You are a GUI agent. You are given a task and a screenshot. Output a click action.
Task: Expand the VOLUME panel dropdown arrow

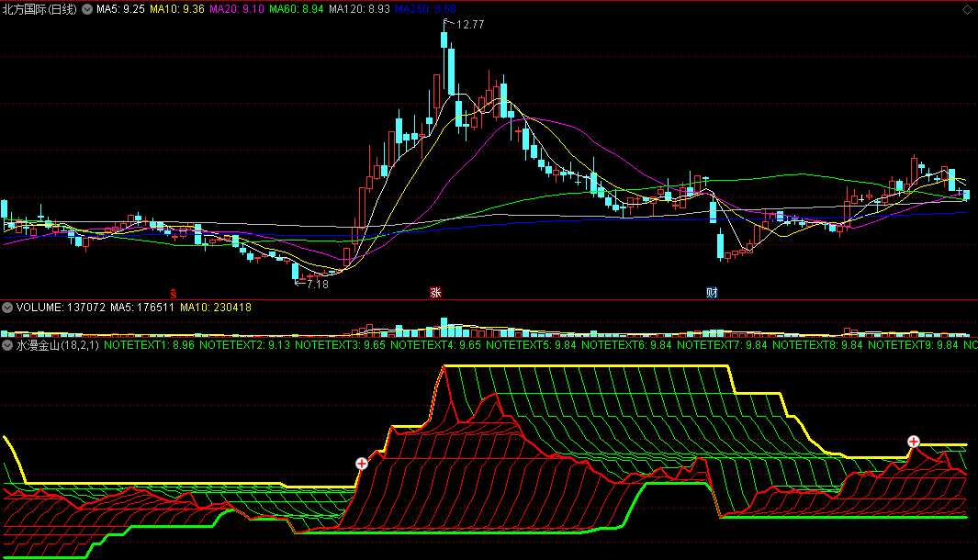click(x=7, y=308)
